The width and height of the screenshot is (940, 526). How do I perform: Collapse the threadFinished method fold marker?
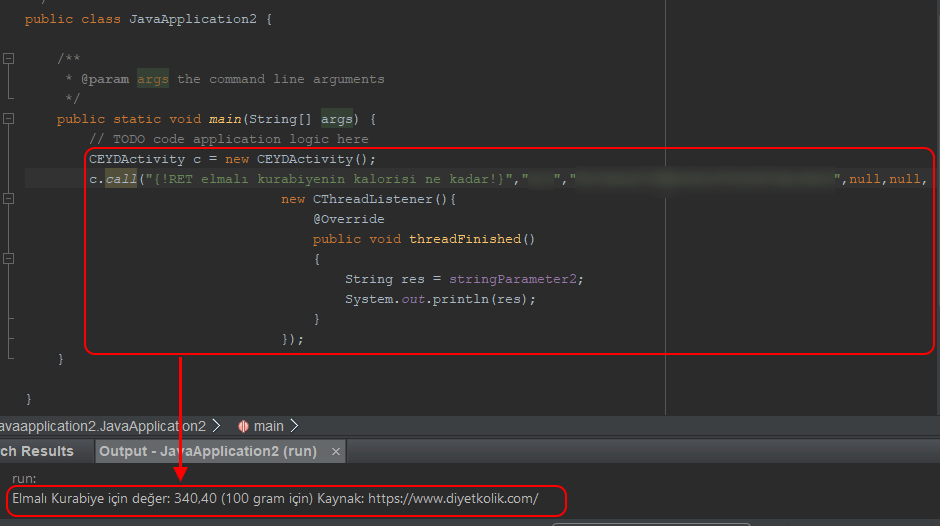[x=9, y=258]
